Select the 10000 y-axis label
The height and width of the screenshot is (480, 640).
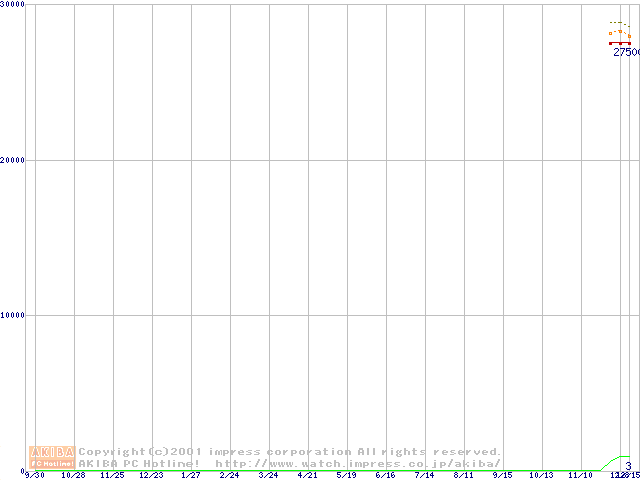point(13,315)
